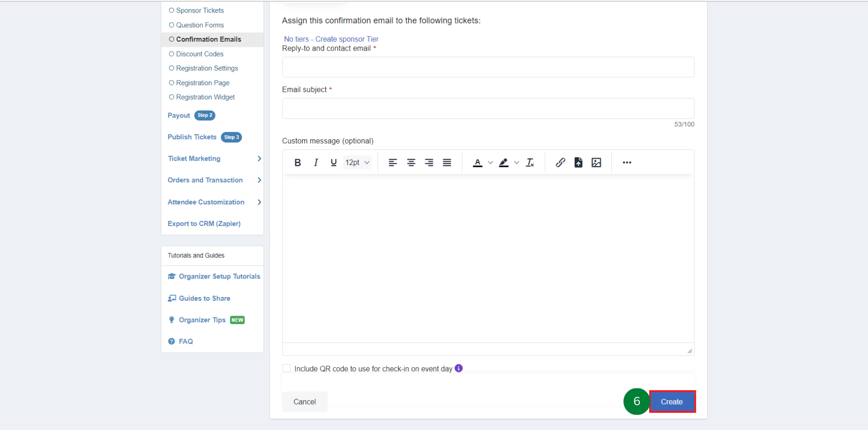Viewport: 868px width, 430px height.
Task: Insert an image into the custom message
Action: pyautogui.click(x=596, y=162)
